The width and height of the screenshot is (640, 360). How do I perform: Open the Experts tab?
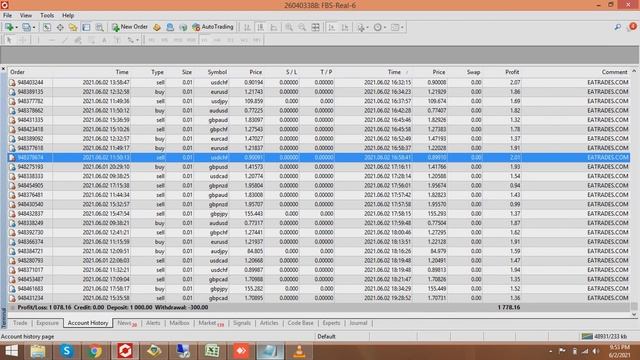coord(331,323)
